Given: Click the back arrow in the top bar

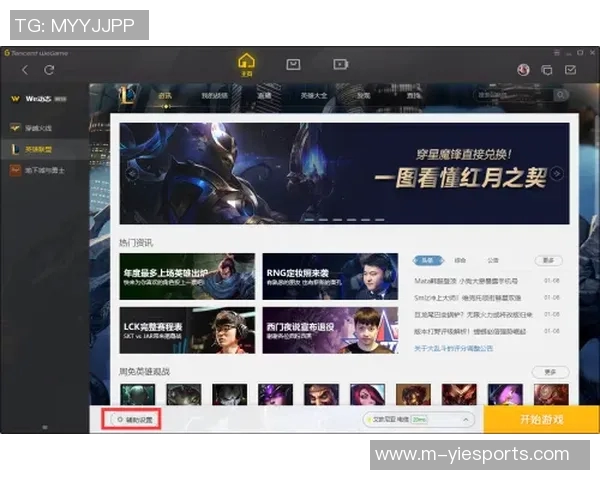Looking at the screenshot, I should (25, 70).
